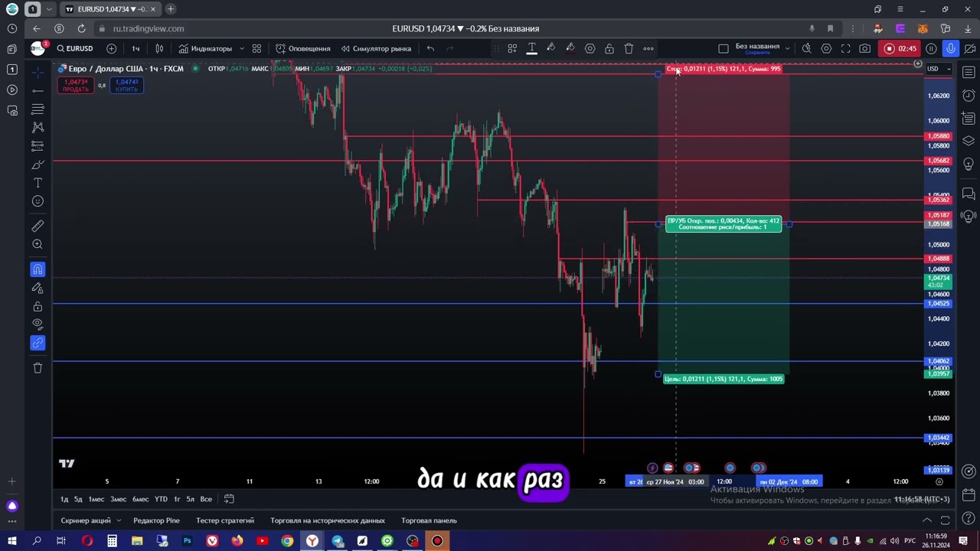
Task: Open the go-to-date calendar icon
Action: tap(228, 499)
